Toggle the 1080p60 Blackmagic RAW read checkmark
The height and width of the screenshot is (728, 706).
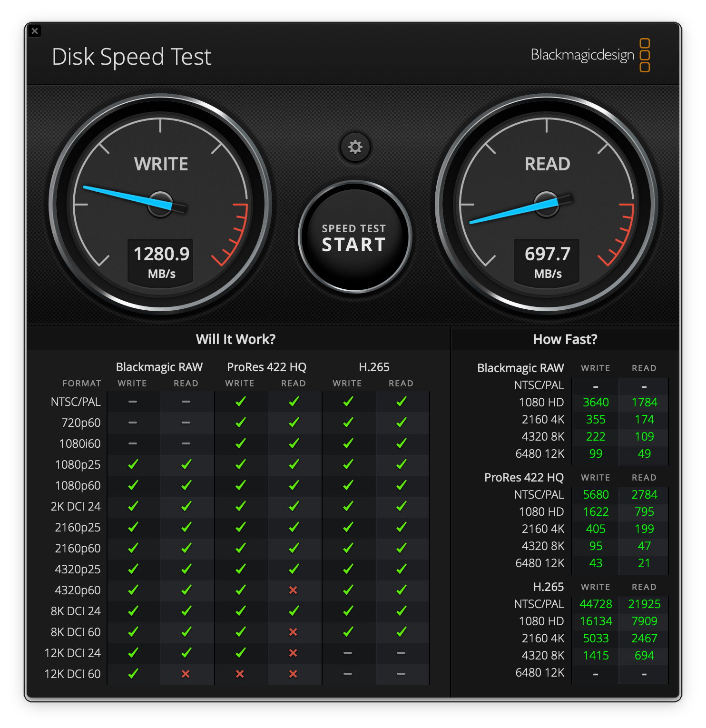(x=186, y=485)
